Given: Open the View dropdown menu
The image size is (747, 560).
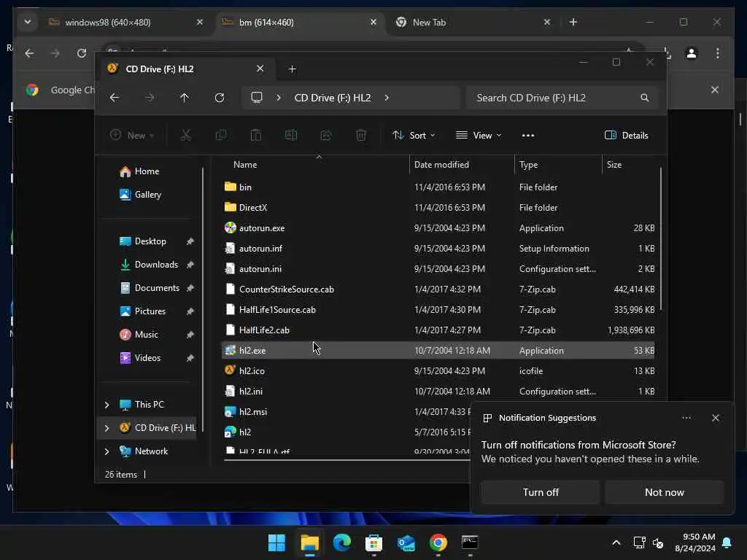Looking at the screenshot, I should 479,135.
